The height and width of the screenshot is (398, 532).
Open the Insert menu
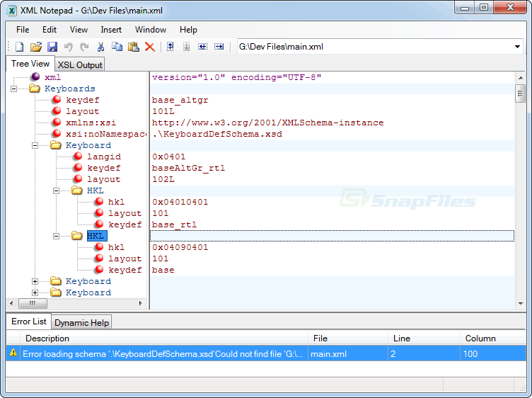111,30
